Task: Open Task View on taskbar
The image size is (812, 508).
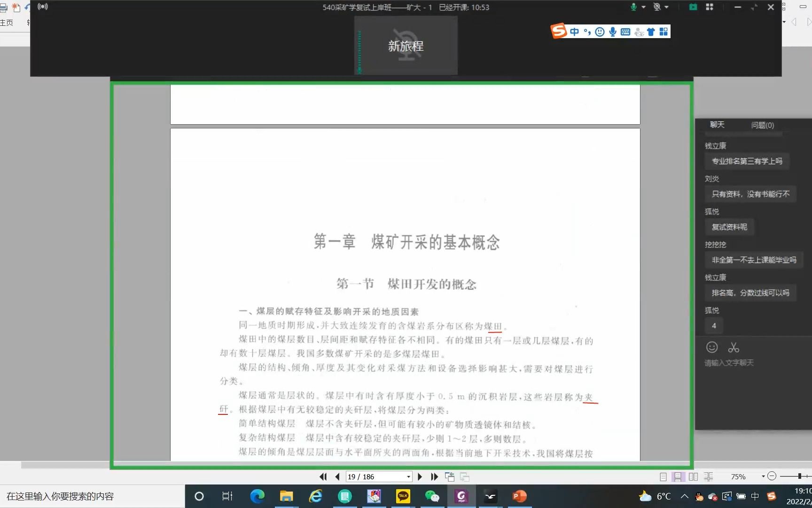Action: point(227,496)
